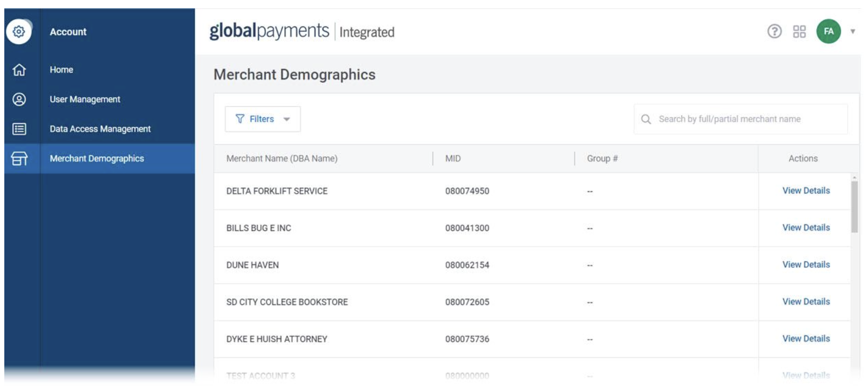The height and width of the screenshot is (387, 868).
Task: Expand the user profile dropdown arrow
Action: (x=852, y=32)
